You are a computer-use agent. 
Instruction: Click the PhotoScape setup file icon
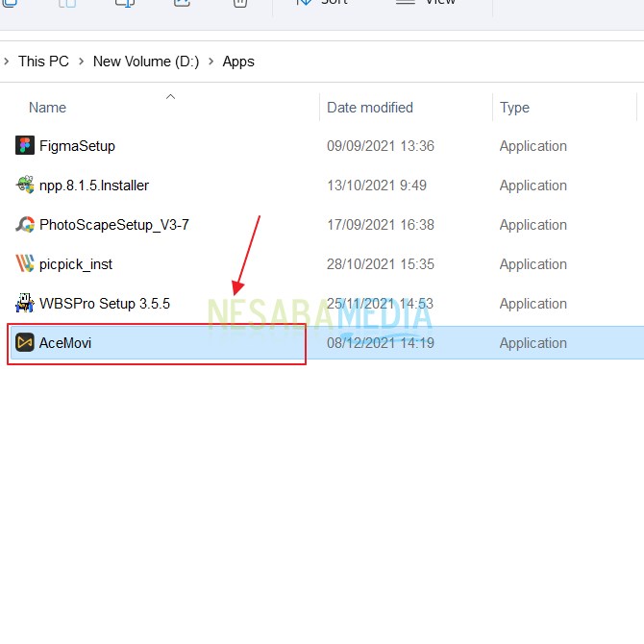click(x=25, y=224)
